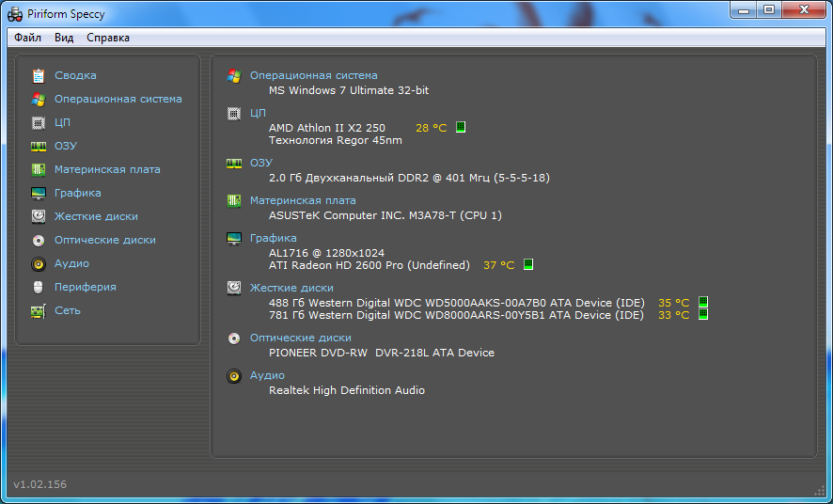Open the ОЗУ heading link in summary
This screenshot has height=504, width=833.
[x=260, y=163]
